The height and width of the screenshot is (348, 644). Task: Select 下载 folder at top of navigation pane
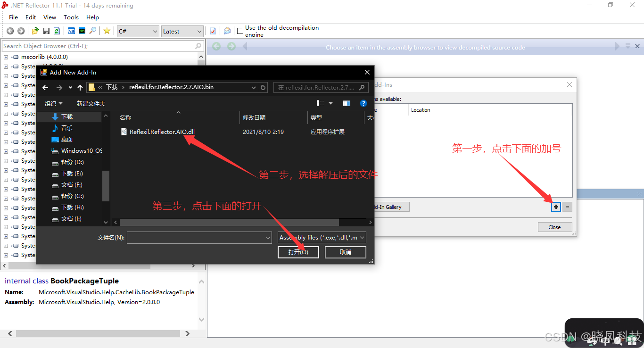(67, 116)
